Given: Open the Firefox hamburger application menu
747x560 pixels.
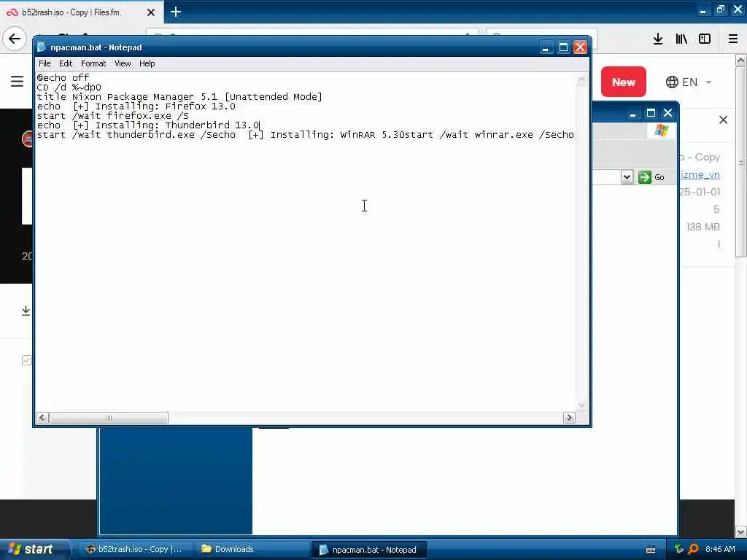Looking at the screenshot, I should pyautogui.click(x=733, y=39).
